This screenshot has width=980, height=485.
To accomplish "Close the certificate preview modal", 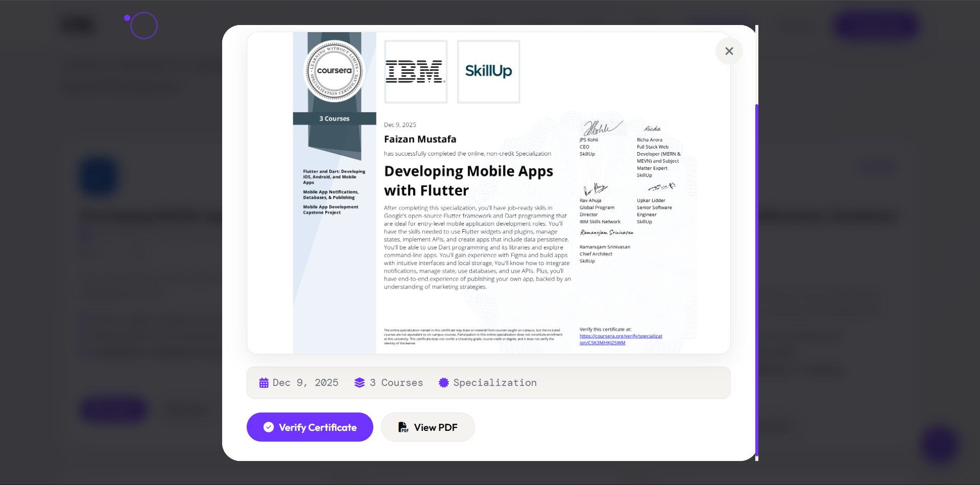I will pos(729,51).
